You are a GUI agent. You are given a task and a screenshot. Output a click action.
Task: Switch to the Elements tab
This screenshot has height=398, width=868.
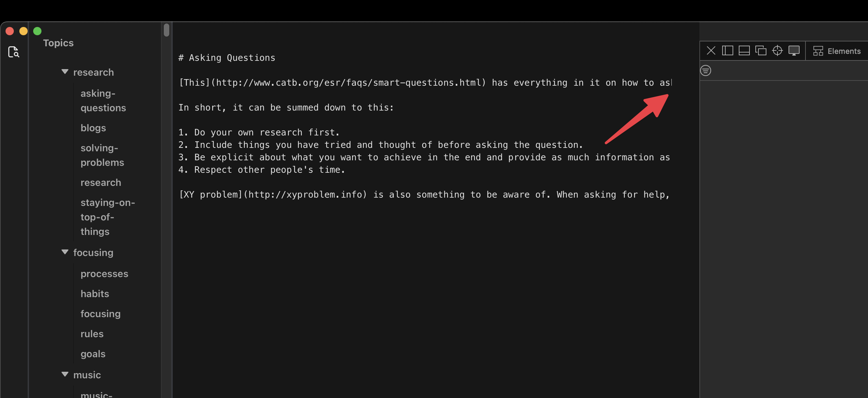coord(837,51)
